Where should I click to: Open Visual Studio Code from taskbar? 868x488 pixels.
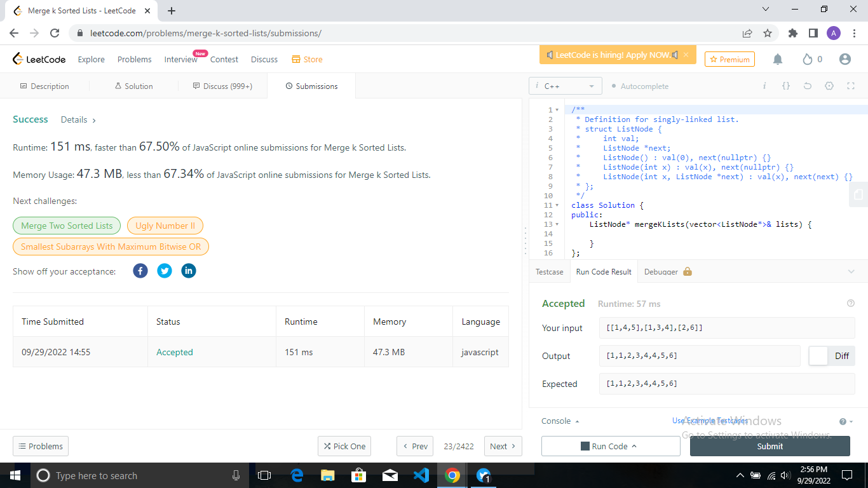coord(421,475)
